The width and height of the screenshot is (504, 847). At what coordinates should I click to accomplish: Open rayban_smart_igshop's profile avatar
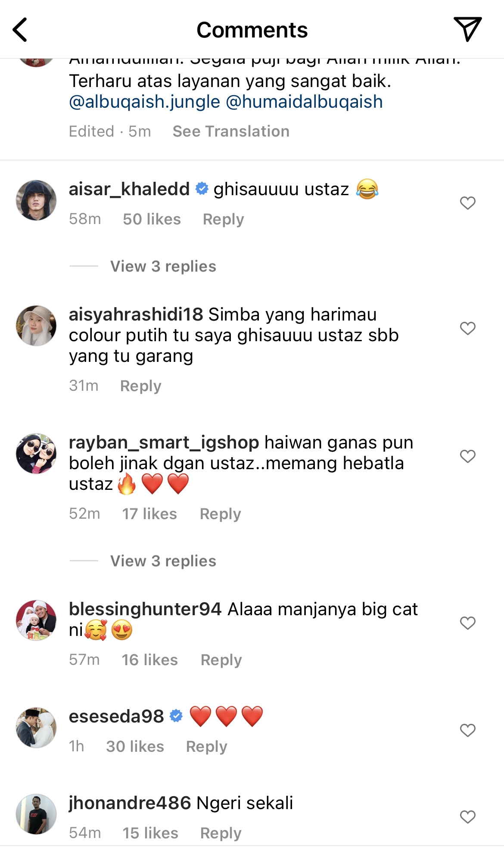coord(36,454)
